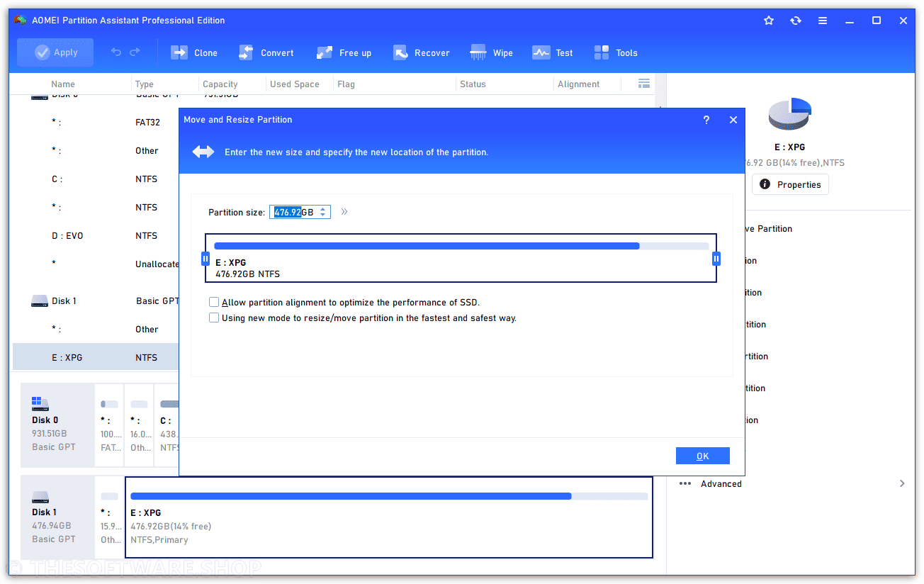
Task: Select the FAT32 partition row
Action: [x=96, y=123]
